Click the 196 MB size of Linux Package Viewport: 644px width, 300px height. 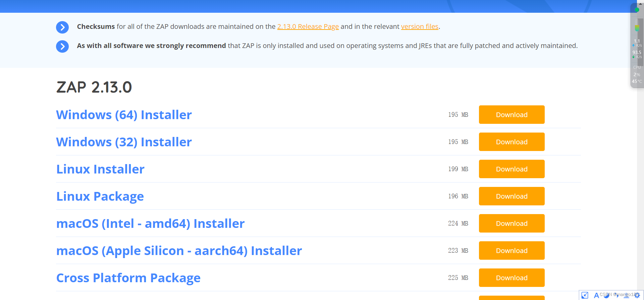click(x=458, y=196)
